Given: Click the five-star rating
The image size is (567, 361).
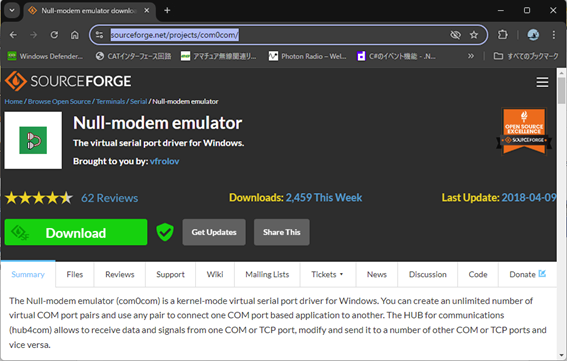Looking at the screenshot, I should point(39,198).
